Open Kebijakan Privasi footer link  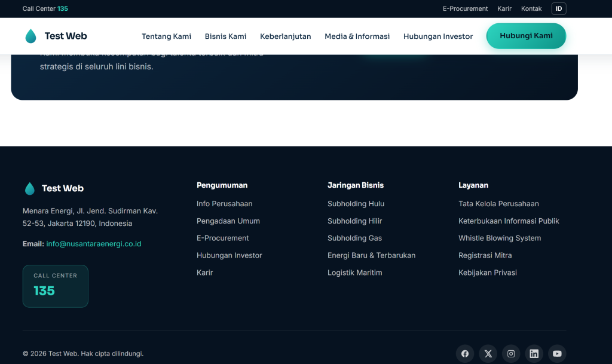(x=488, y=273)
